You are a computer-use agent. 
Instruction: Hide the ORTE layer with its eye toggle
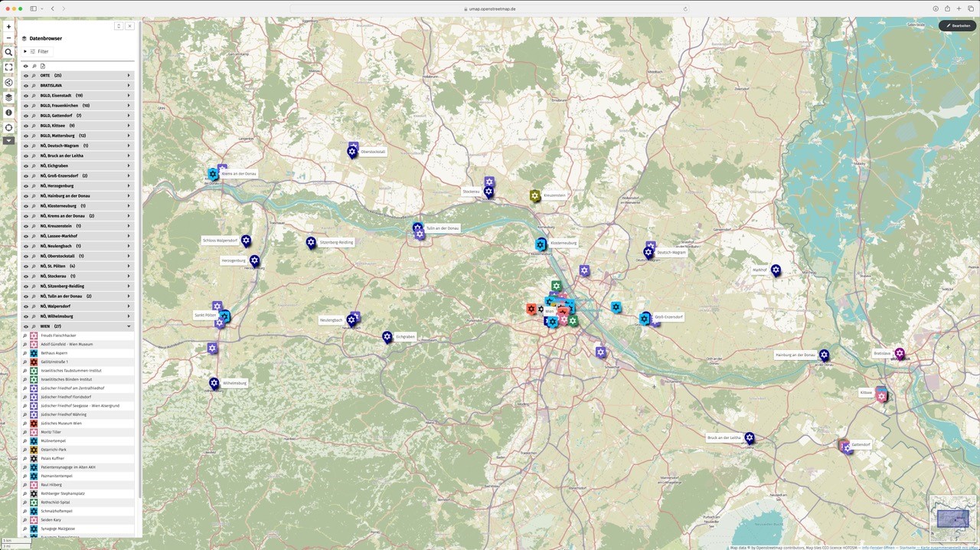[25, 75]
